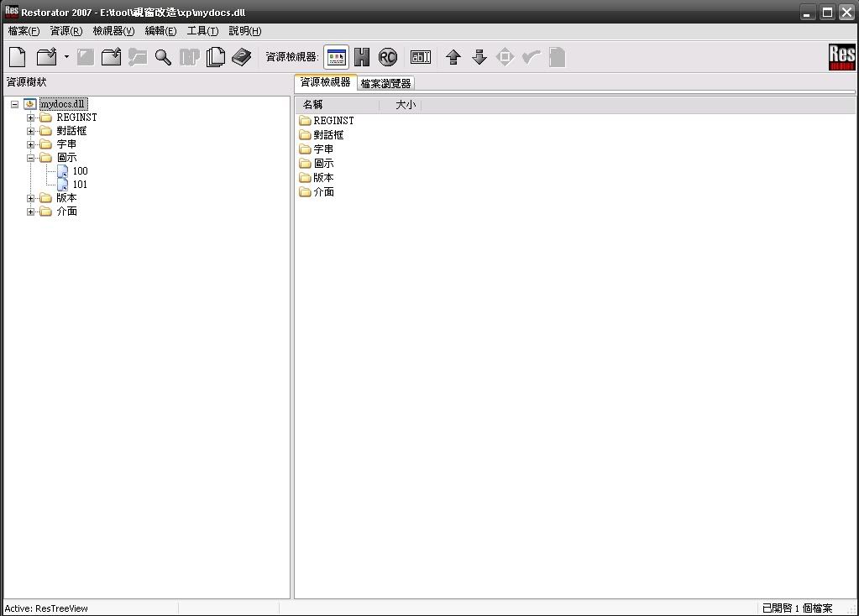Expand the 介面 tree folder
Viewport: 859px width, 616px height.
point(31,211)
